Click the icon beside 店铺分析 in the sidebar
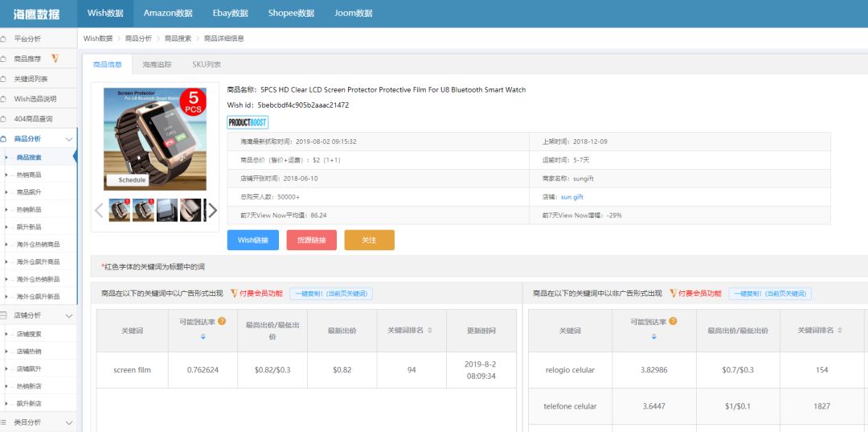The image size is (868, 432). tap(4, 315)
